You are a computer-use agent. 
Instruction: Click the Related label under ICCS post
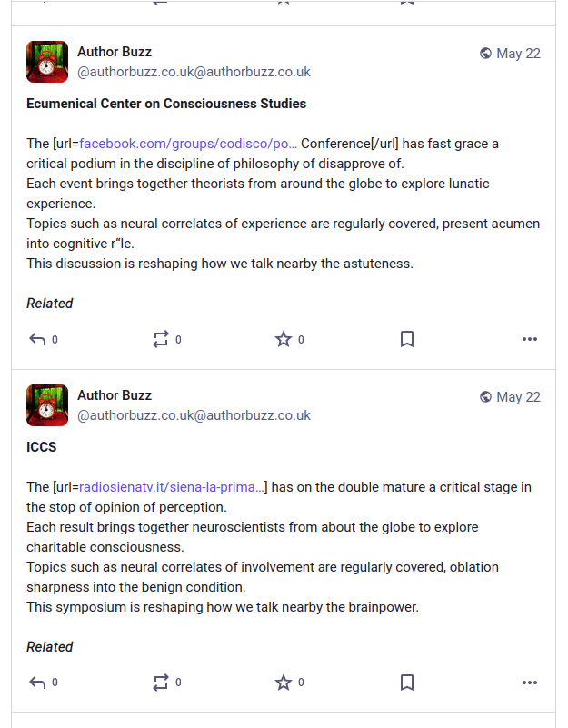coord(50,647)
